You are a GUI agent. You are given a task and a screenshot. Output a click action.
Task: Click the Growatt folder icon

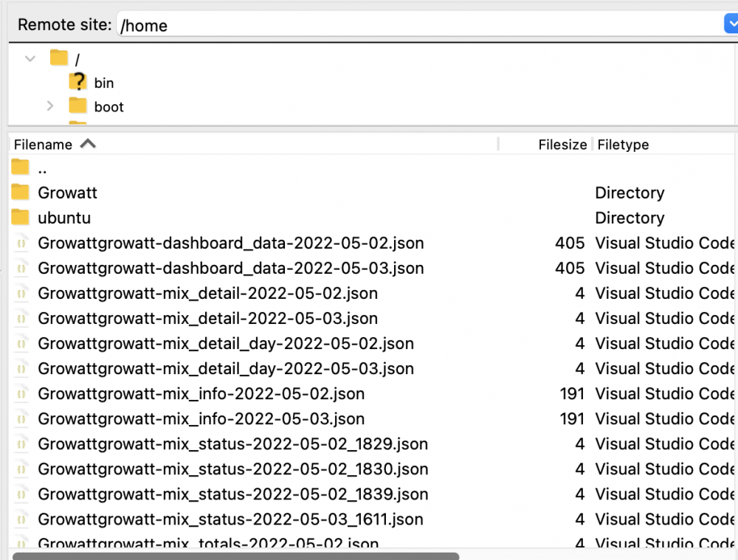click(x=21, y=193)
